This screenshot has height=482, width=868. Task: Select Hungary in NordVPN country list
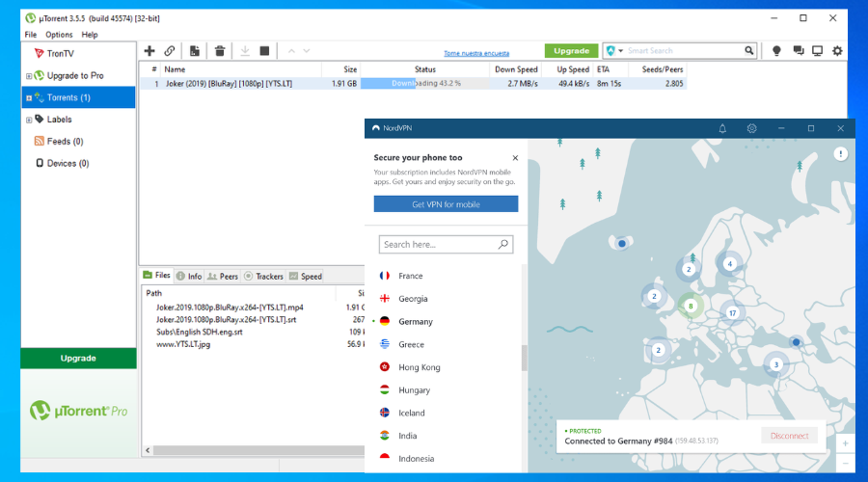414,390
